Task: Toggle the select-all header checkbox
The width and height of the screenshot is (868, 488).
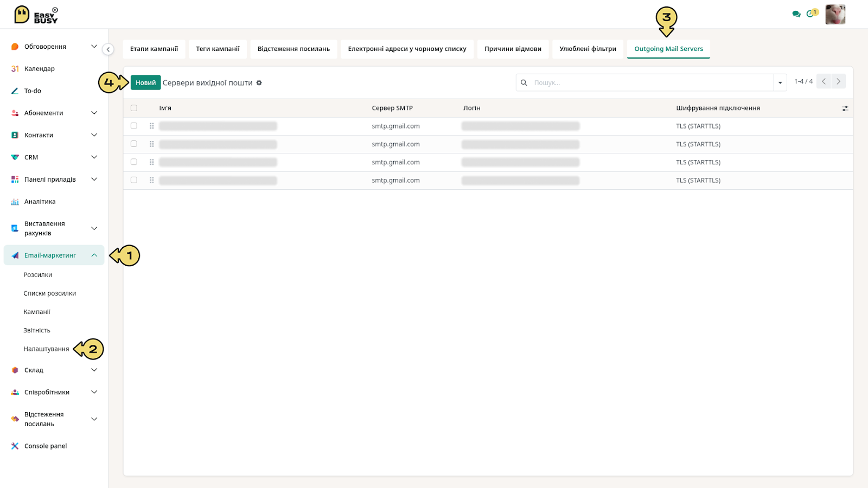Action: pos(134,108)
